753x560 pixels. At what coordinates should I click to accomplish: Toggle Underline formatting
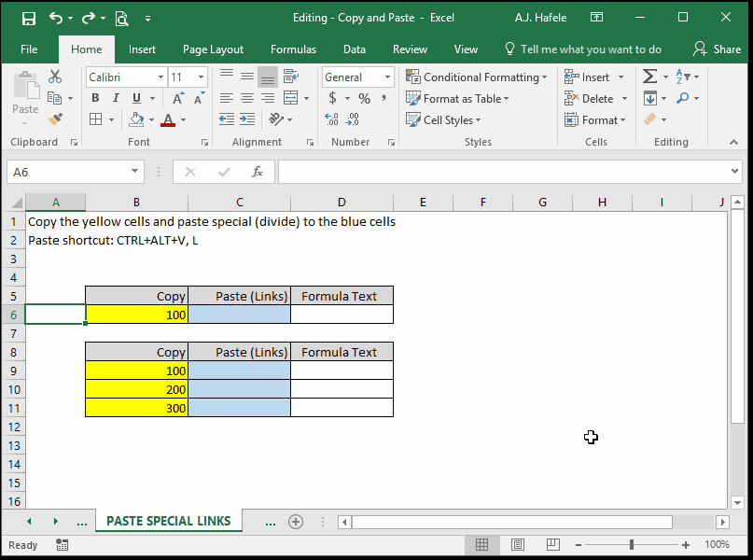[x=136, y=98]
